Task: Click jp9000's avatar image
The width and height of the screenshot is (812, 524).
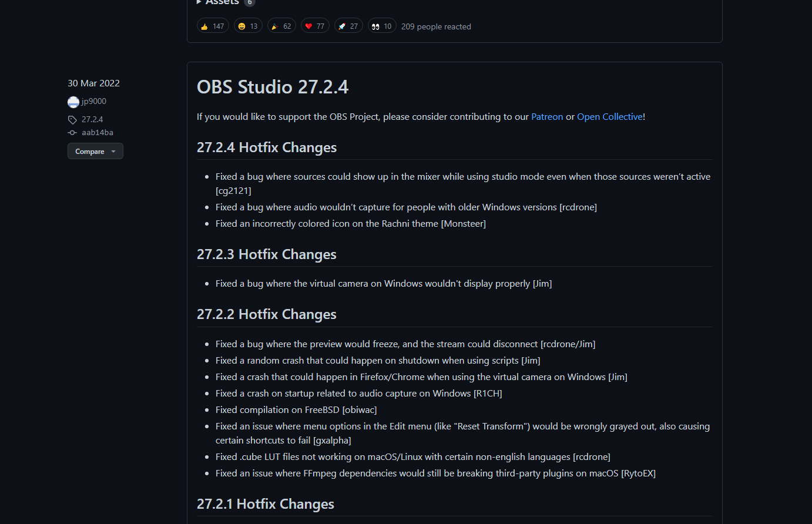Action: tap(73, 102)
